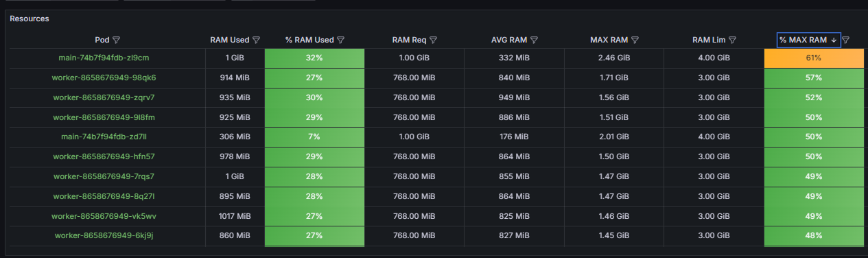Select the 1.50 GiB MAX RAM value
Image resolution: width=868 pixels, height=258 pixels.
[614, 156]
